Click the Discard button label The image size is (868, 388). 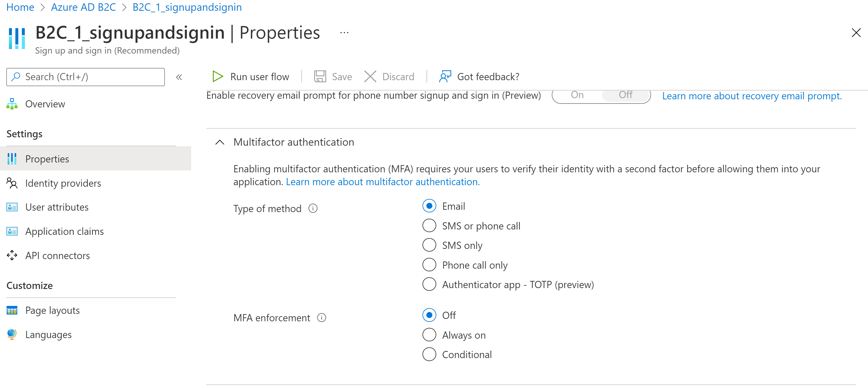(398, 77)
